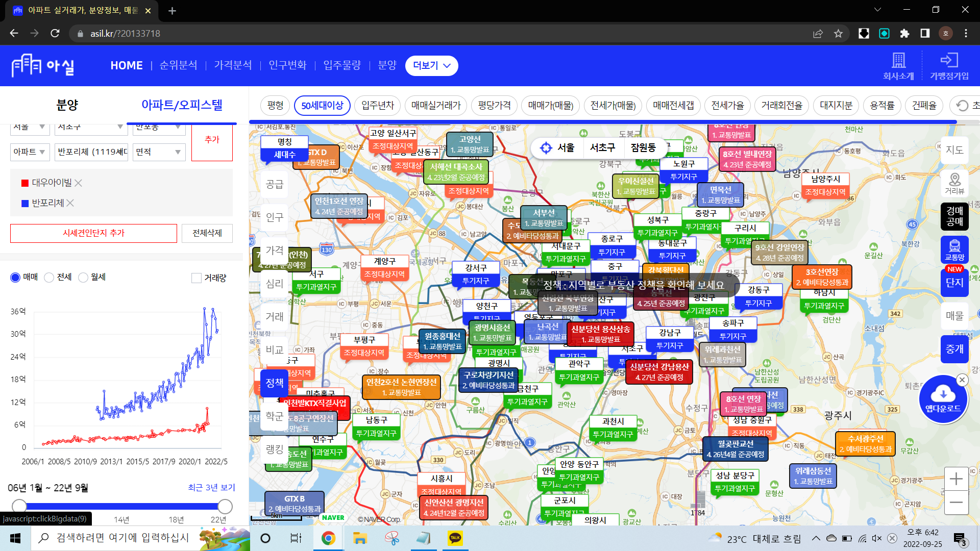Click the 시세견인단지 추가 button
This screenshot has width=980, height=551.
(93, 233)
